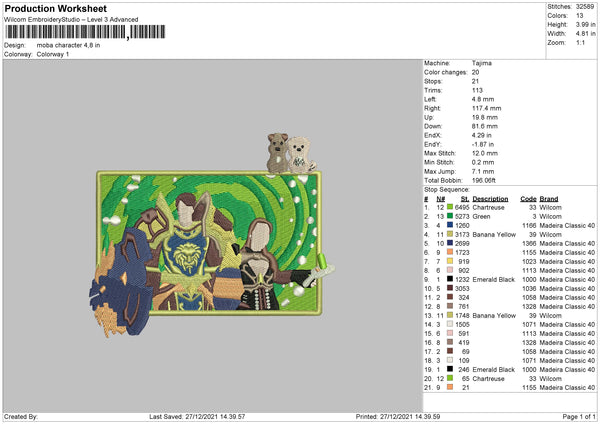The image size is (600, 424).
Task: Click the barcode under the header
Action: click(x=85, y=32)
